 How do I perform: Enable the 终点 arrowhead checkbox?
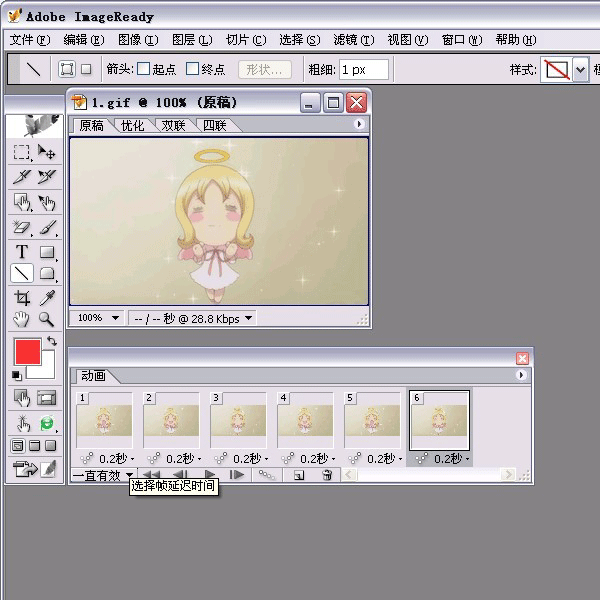click(193, 69)
